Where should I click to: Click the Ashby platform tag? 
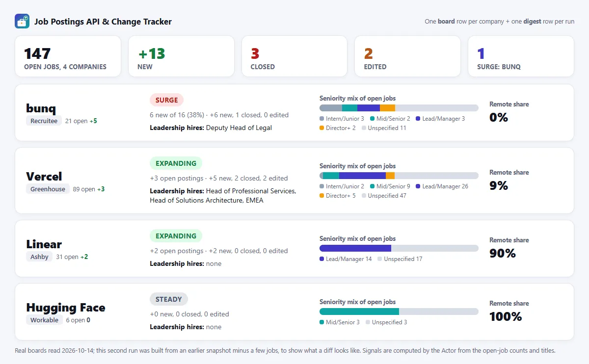[39, 257]
